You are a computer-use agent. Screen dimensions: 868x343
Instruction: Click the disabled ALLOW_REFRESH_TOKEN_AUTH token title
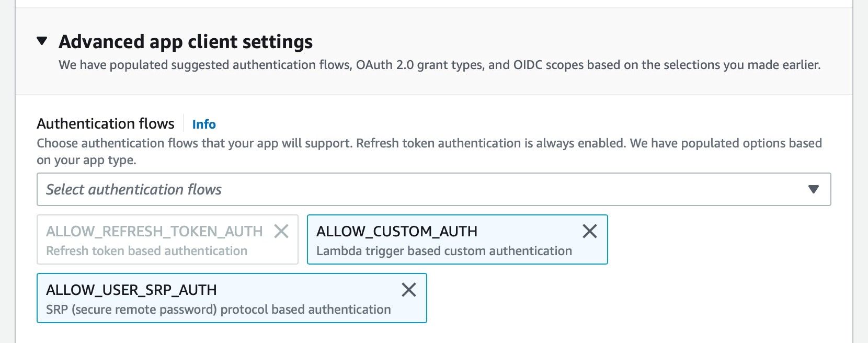[x=154, y=231]
